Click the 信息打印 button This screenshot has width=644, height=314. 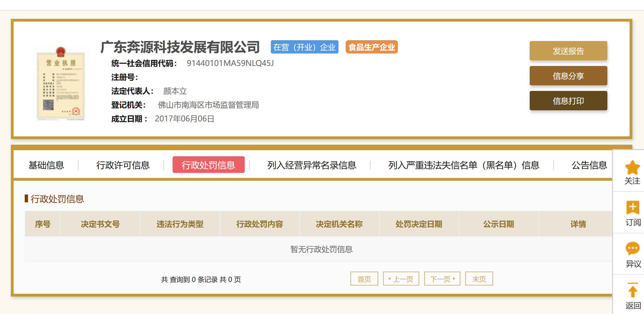pos(568,101)
